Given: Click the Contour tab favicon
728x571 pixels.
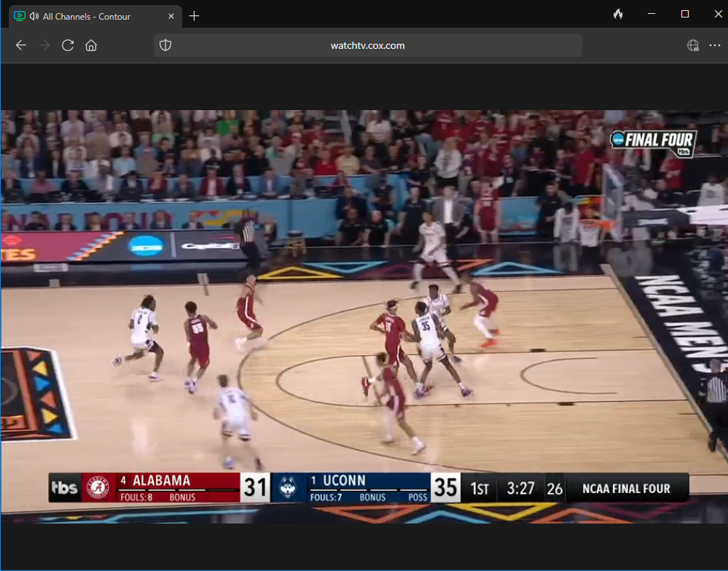Looking at the screenshot, I should [x=20, y=16].
